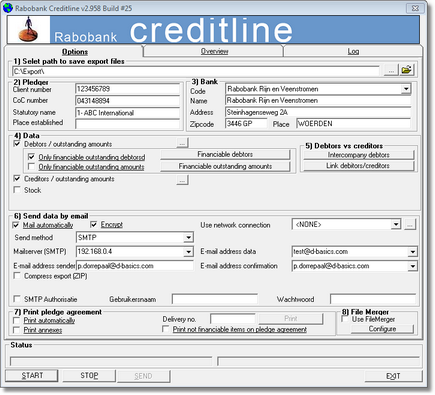Click the CoC number field

(x=128, y=101)
